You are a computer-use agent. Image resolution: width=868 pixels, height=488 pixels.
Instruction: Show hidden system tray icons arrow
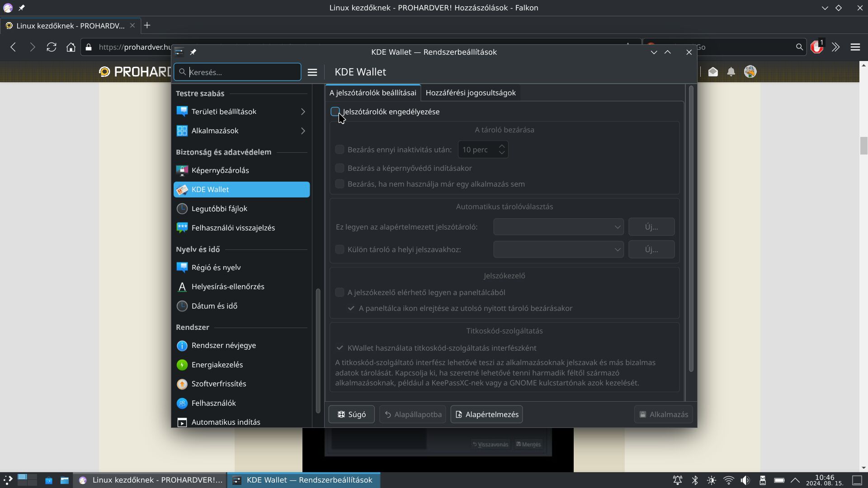(x=795, y=480)
